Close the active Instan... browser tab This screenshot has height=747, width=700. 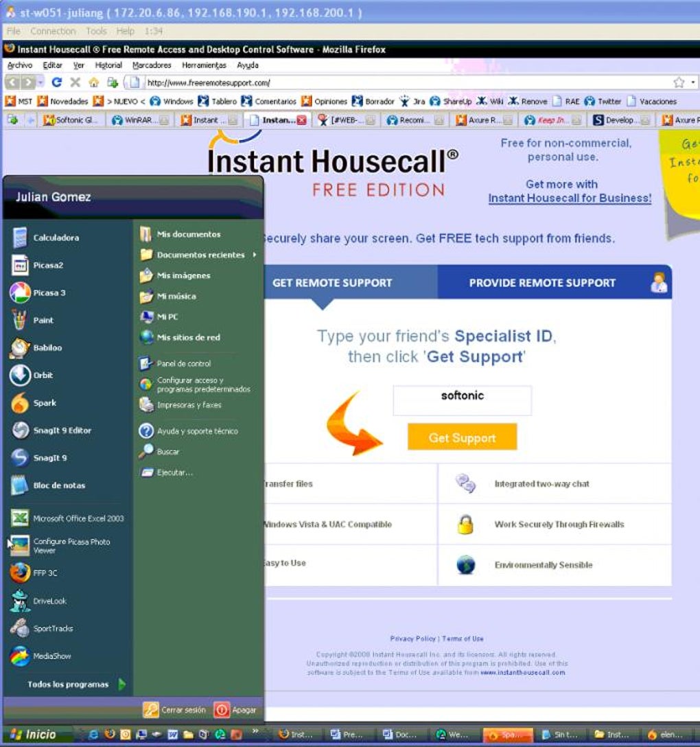pyautogui.click(x=301, y=120)
